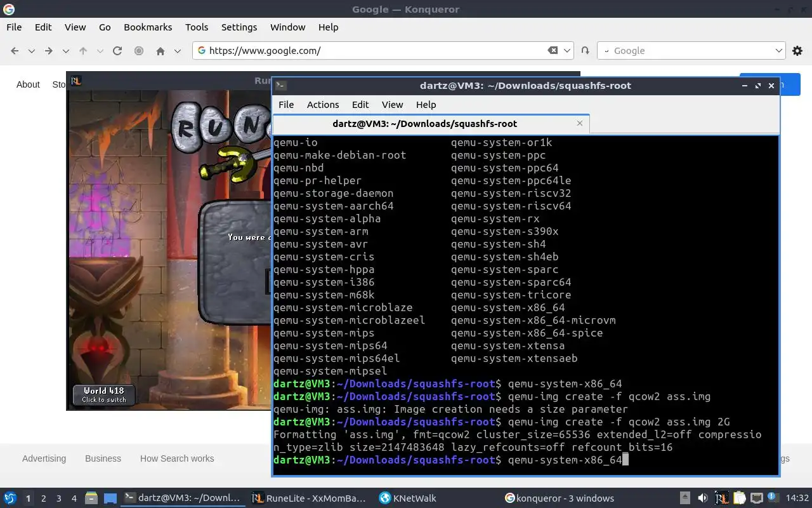This screenshot has height=508, width=812.
Task: Navigate up one level in Konqueror
Action: tap(82, 51)
